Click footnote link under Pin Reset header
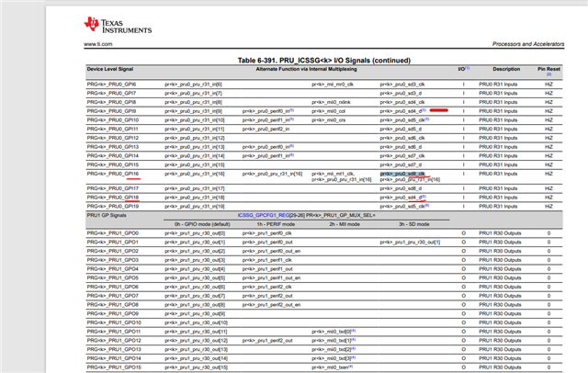 [548, 74]
